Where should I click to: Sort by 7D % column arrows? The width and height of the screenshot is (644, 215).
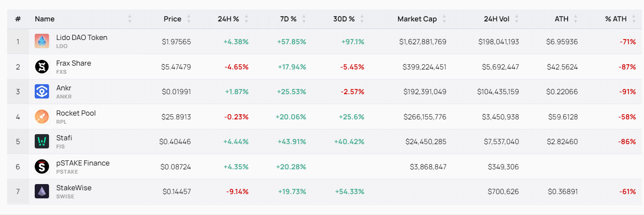click(x=304, y=19)
